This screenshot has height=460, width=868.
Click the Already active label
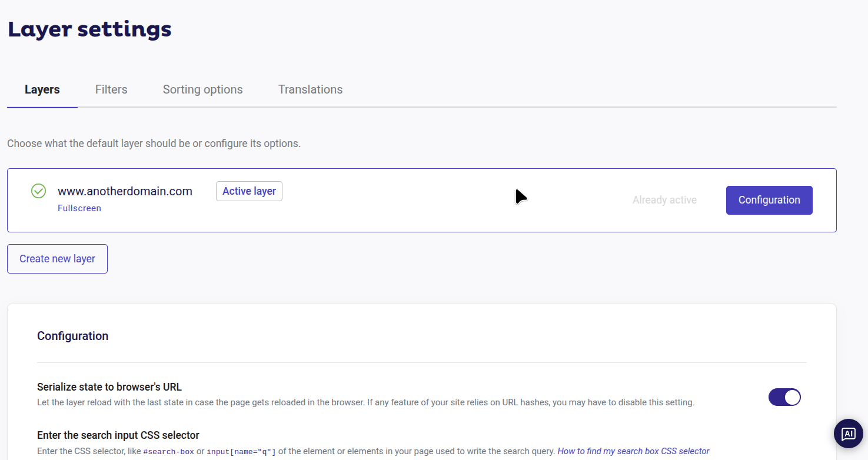pyautogui.click(x=664, y=200)
